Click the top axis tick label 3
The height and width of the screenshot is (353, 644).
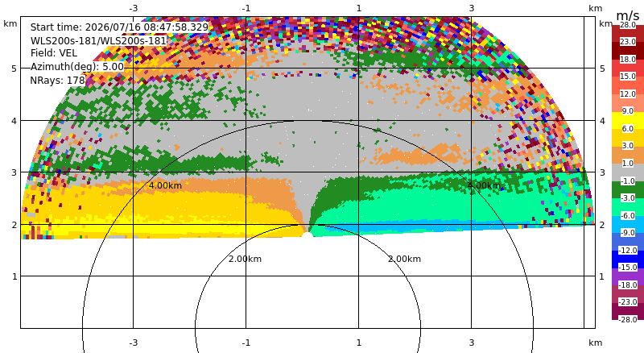472,8
